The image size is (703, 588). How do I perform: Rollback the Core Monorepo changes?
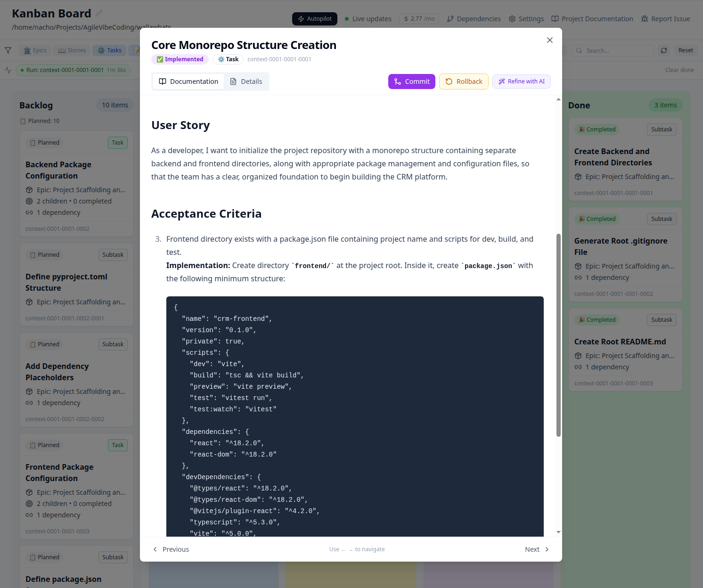point(464,81)
